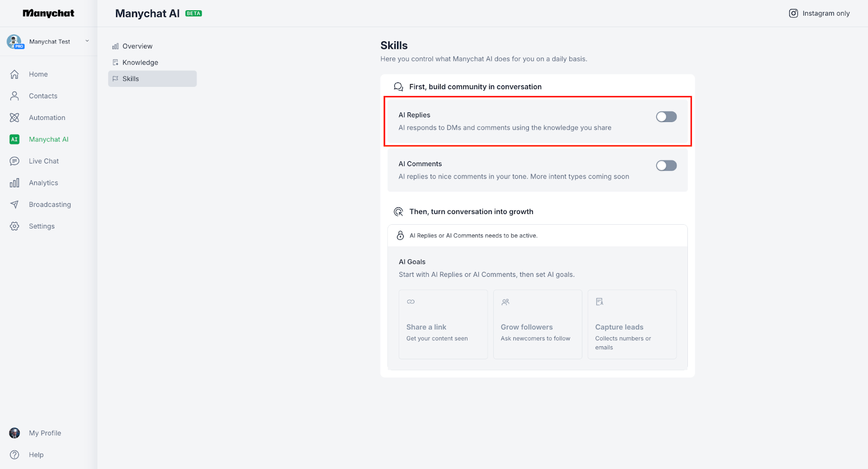The height and width of the screenshot is (469, 868).
Task: Click the Manychat logo at top left
Action: (x=48, y=14)
